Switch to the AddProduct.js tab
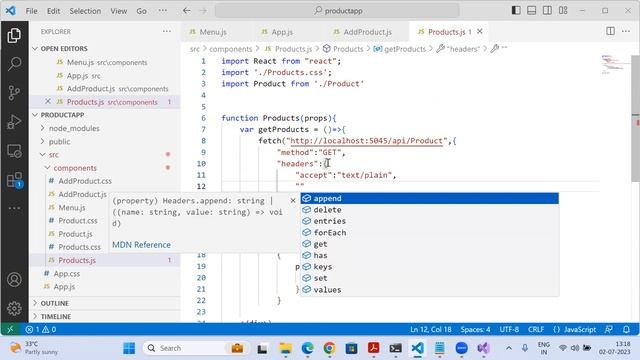Viewport: 640px width, 360px height. 367,31
